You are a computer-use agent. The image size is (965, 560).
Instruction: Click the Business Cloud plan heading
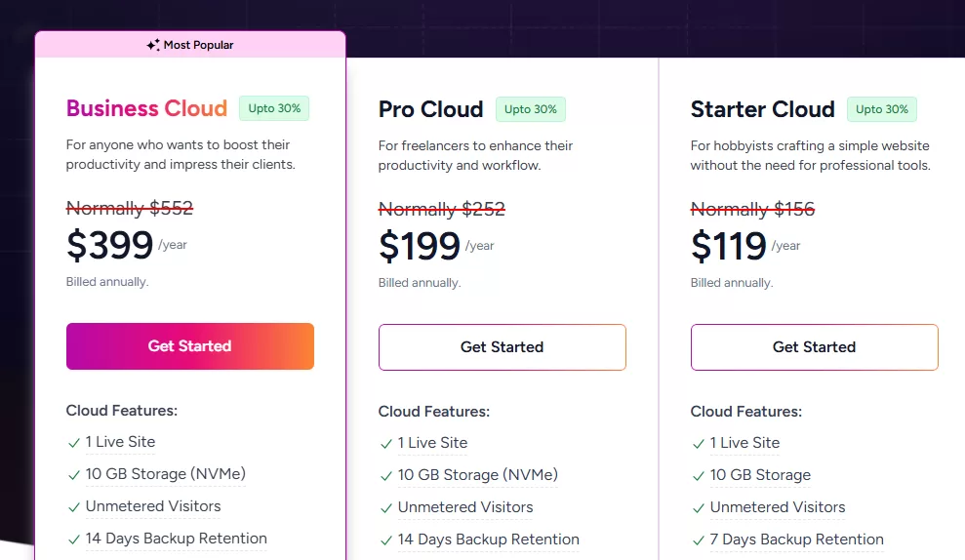(146, 108)
